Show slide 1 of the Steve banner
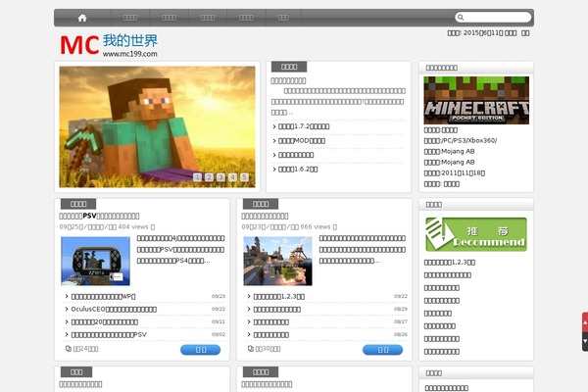 point(197,177)
